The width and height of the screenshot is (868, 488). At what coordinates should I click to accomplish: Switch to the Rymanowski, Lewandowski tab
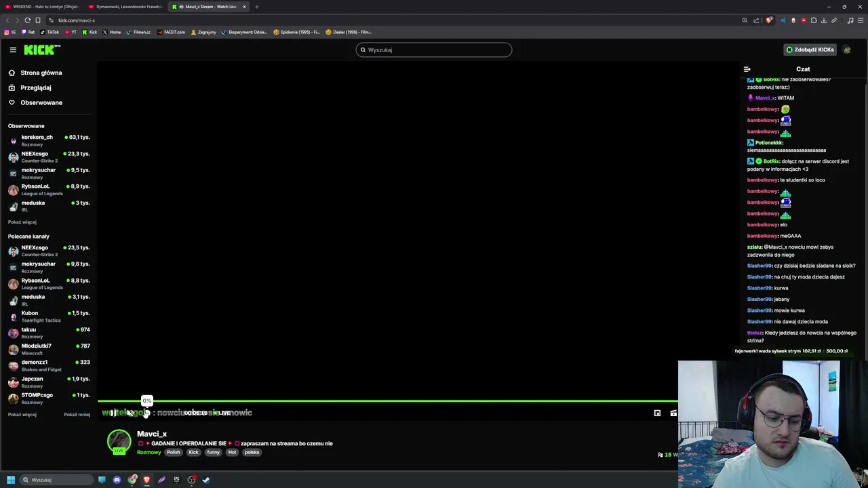125,7
